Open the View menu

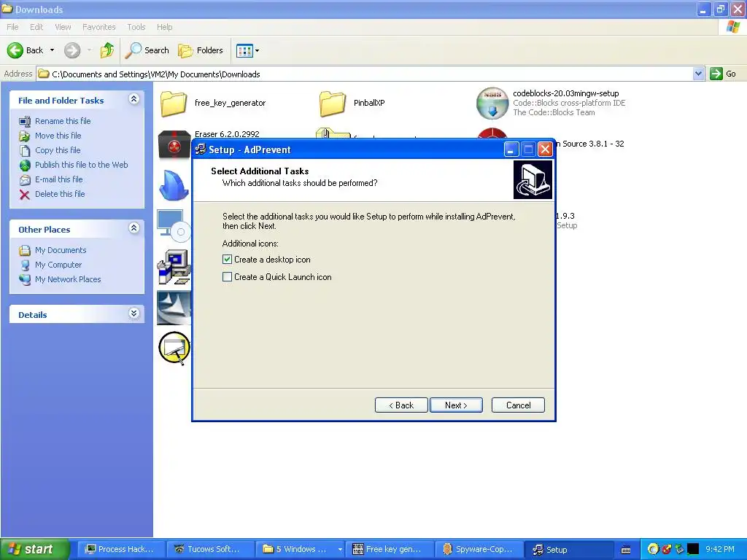coord(63,27)
